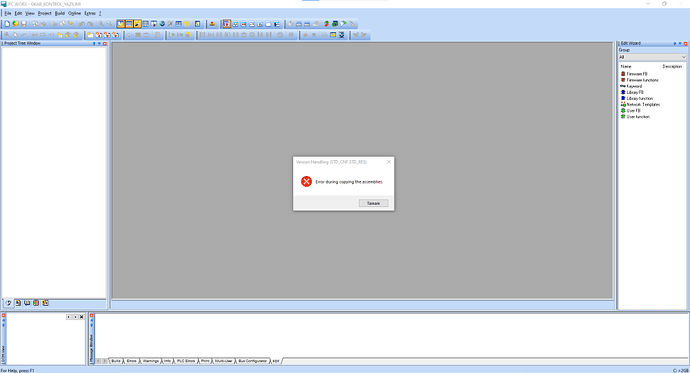Select Firmware FB in Edit Wizard list
Image resolution: width=690 pixels, height=373 pixels.
tap(634, 74)
